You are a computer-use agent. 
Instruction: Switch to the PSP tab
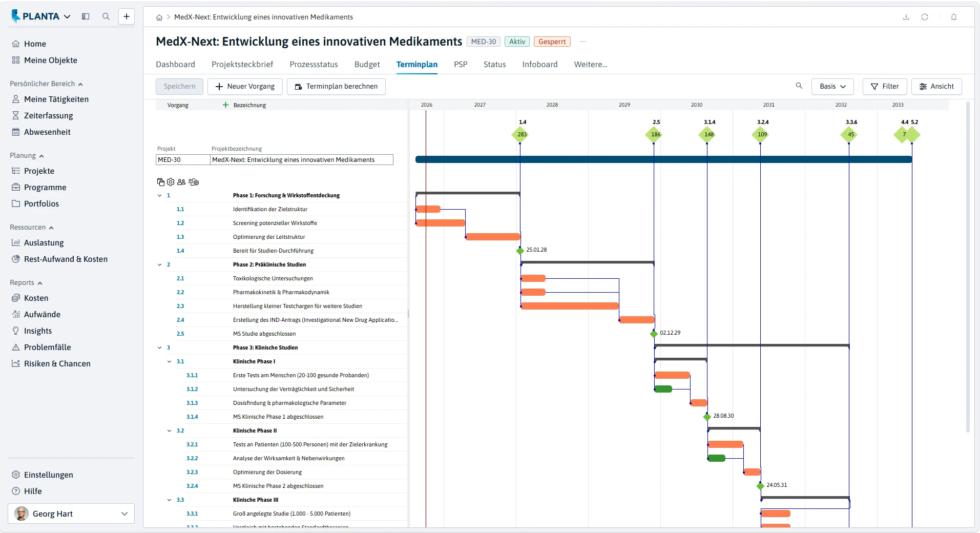click(461, 64)
